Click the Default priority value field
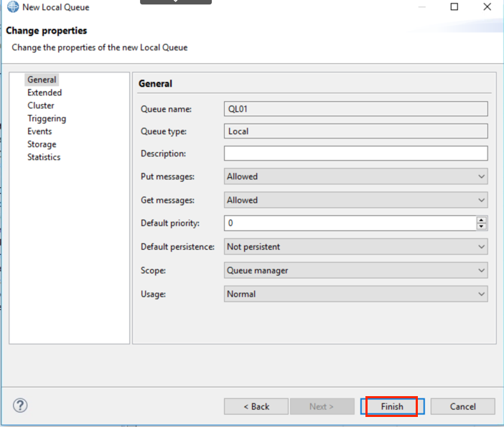504x427 pixels. pos(350,223)
